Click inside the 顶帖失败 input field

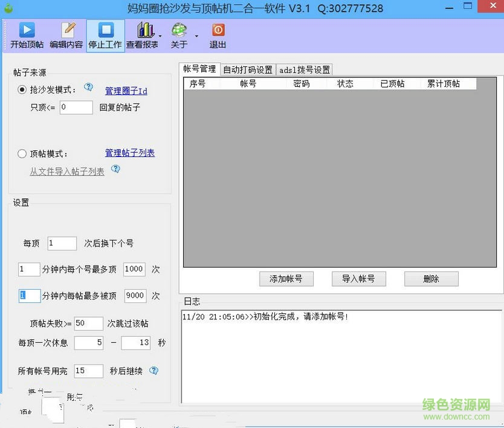pyautogui.click(x=88, y=324)
